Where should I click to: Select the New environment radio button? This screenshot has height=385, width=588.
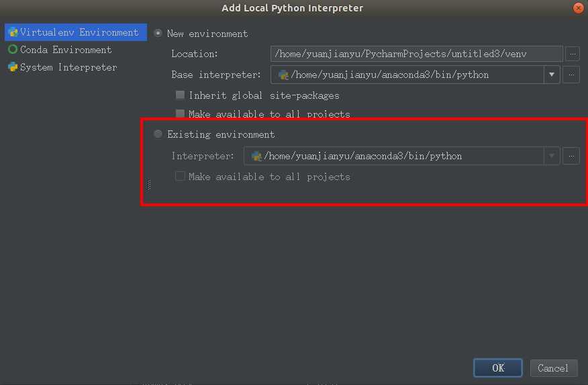[x=158, y=33]
